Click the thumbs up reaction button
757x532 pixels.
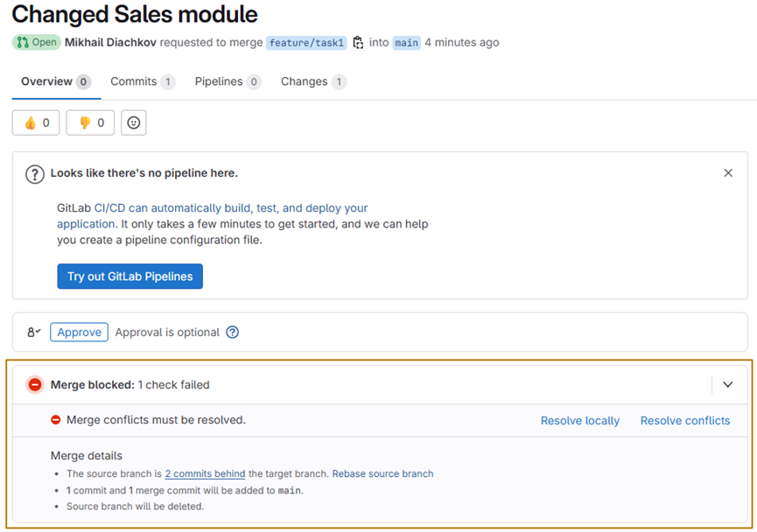(36, 123)
